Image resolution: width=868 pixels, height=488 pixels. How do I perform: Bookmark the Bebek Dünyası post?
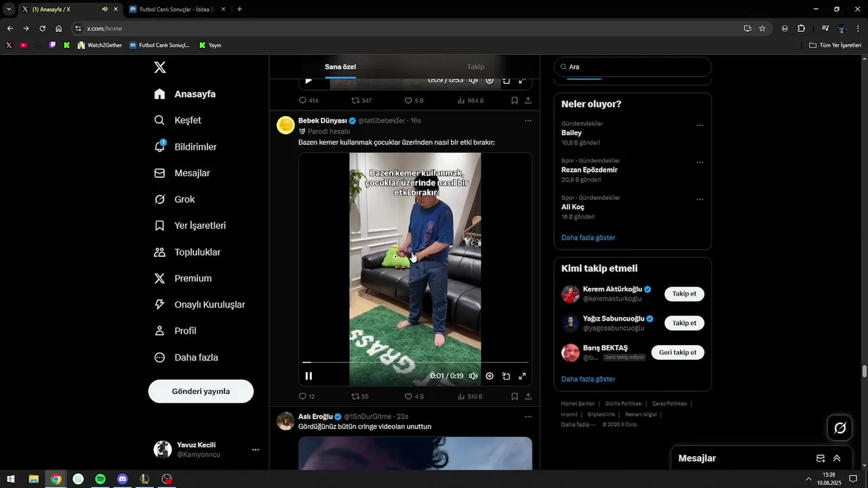(515, 396)
